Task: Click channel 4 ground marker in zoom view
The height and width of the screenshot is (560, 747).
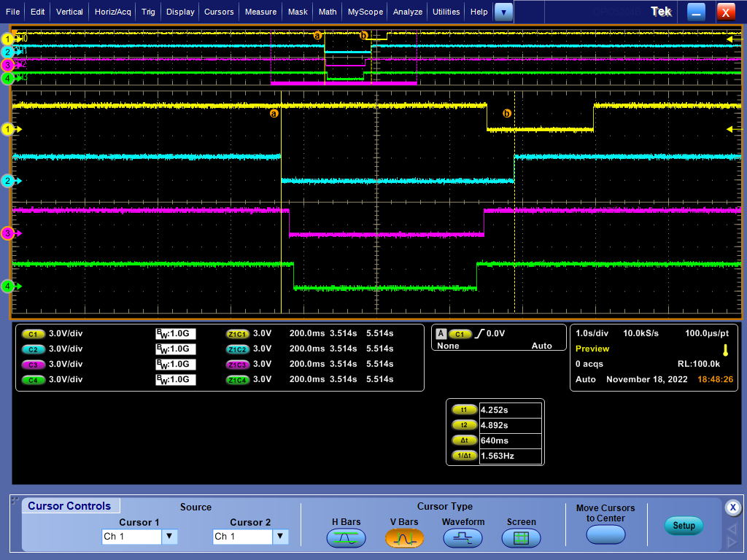Action: tap(9, 286)
